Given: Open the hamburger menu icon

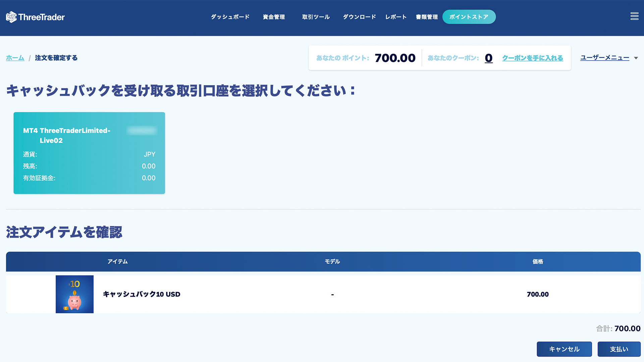Looking at the screenshot, I should pos(634,16).
